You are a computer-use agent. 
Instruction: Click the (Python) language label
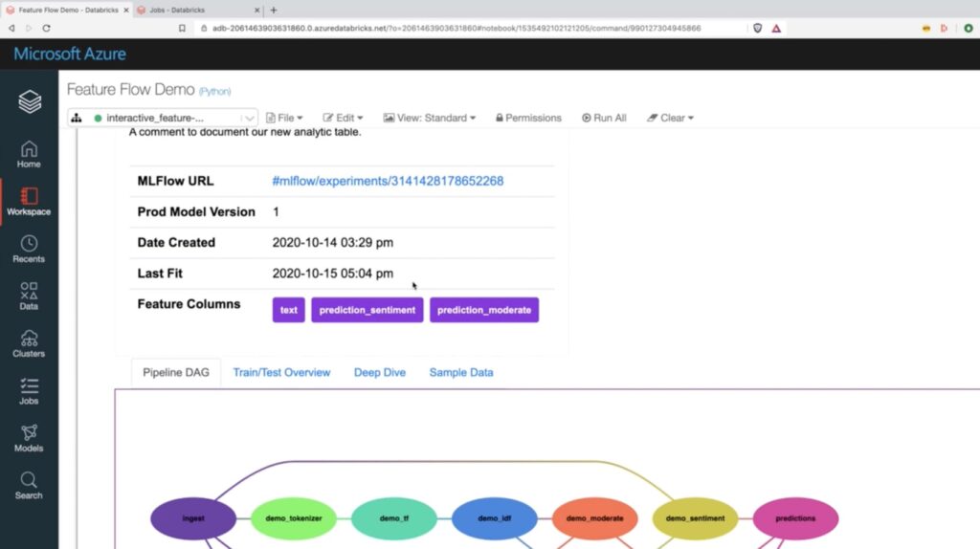(214, 91)
